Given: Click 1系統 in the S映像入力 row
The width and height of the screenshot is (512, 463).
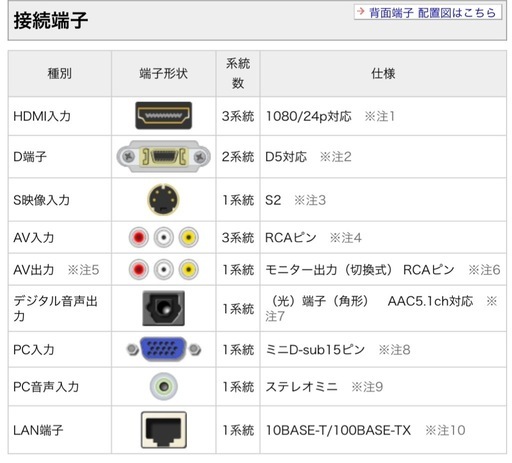Looking at the screenshot, I should click(x=238, y=200).
